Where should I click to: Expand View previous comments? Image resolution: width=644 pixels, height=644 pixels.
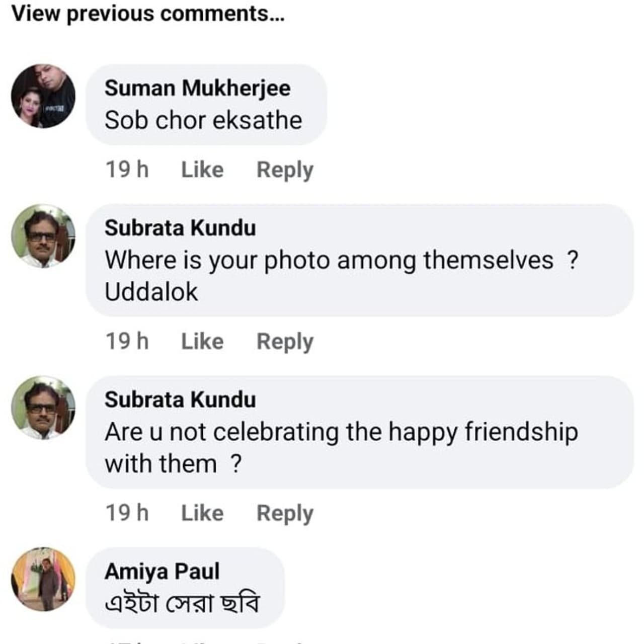(148, 14)
